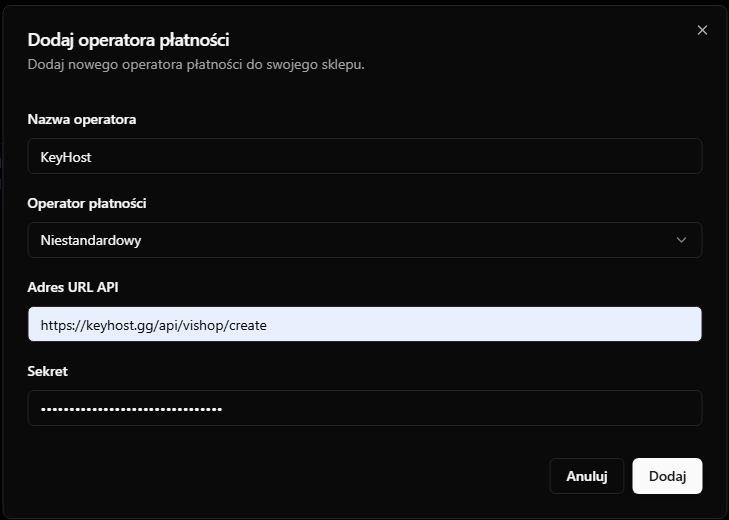Place cursor on the KeyHost text

pyautogui.click(x=66, y=157)
